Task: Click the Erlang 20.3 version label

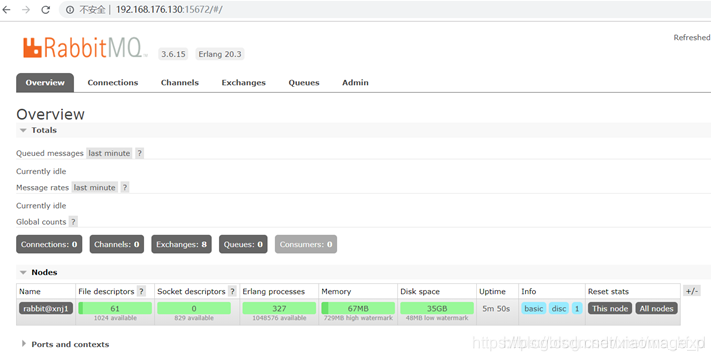Action: (220, 54)
